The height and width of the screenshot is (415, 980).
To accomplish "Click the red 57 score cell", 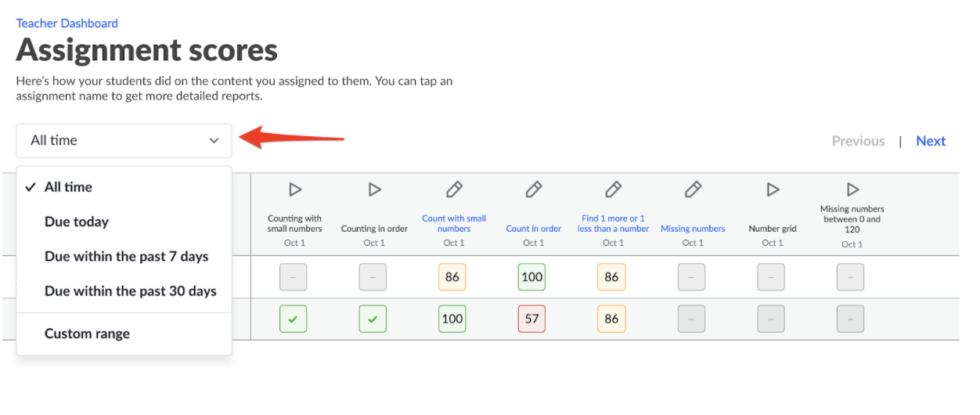I will 532,319.
